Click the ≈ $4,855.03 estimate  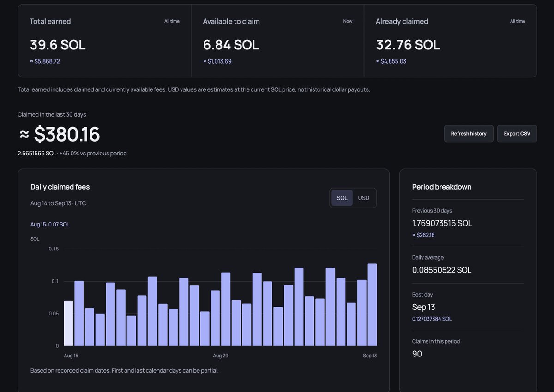[x=391, y=61]
